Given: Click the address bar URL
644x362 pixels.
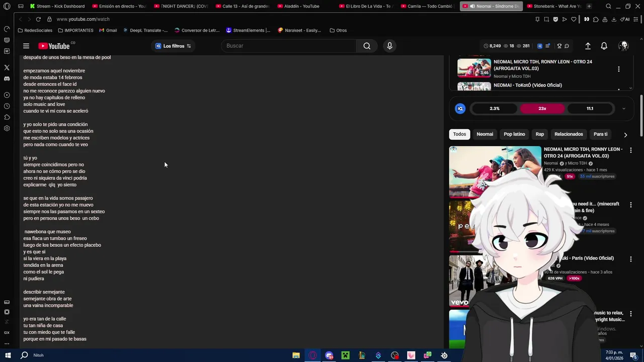Looking at the screenshot, I should tap(83, 19).
